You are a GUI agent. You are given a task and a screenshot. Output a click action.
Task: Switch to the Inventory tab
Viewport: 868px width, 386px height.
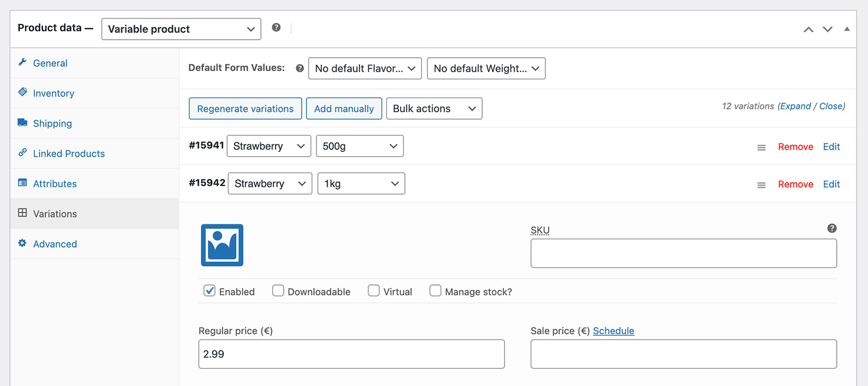[94, 93]
